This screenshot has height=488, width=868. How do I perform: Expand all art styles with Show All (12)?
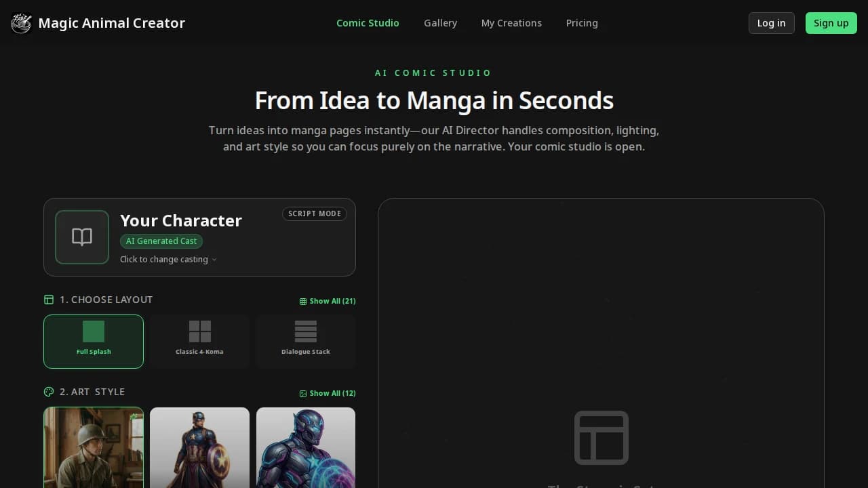coord(328,393)
